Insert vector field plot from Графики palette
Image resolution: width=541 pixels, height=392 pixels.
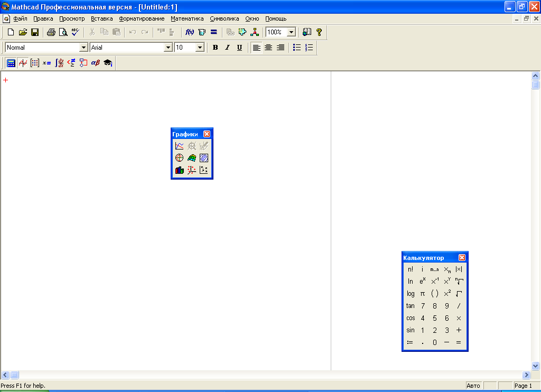(204, 170)
